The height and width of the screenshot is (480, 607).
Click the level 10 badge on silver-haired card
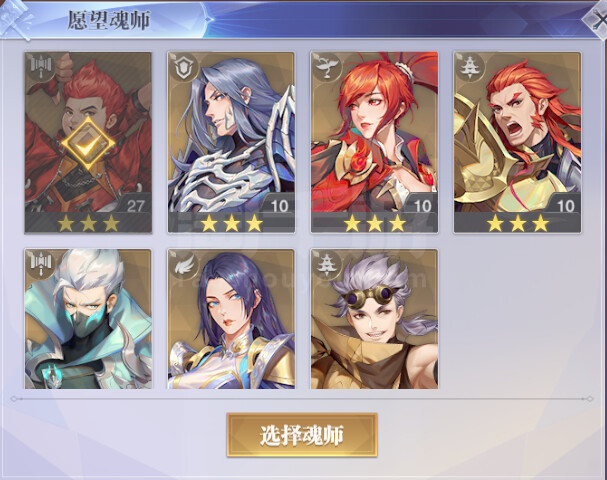279,206
